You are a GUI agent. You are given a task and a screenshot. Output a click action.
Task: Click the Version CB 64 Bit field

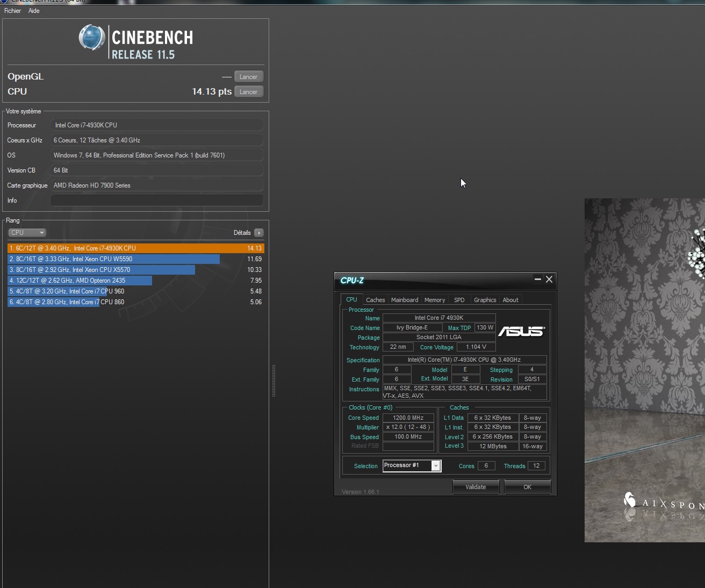point(157,170)
